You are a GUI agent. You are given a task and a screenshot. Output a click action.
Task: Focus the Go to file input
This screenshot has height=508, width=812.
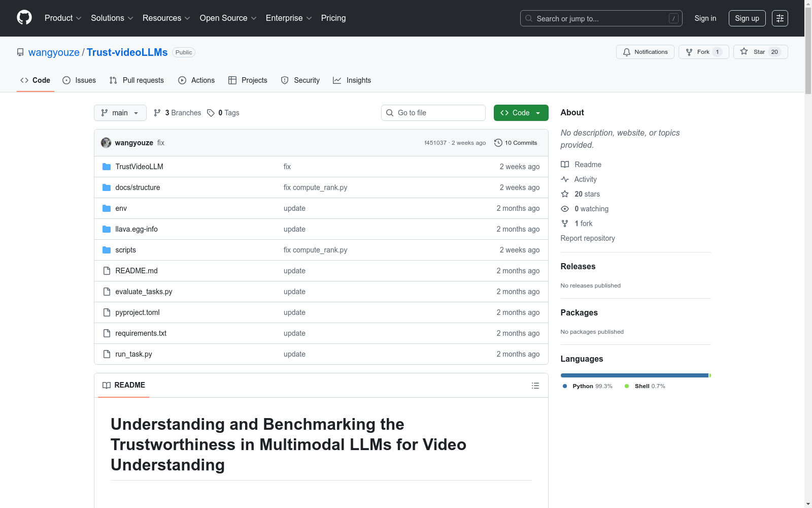[433, 113]
